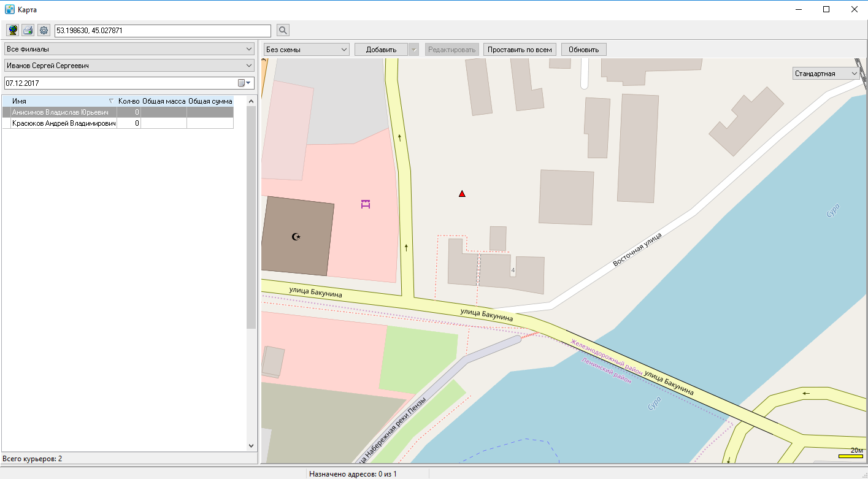Open settings via the gear icon

[44, 30]
